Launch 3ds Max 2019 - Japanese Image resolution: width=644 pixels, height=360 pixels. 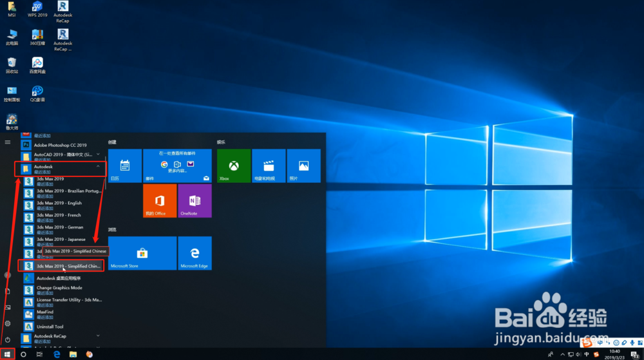[63, 242]
